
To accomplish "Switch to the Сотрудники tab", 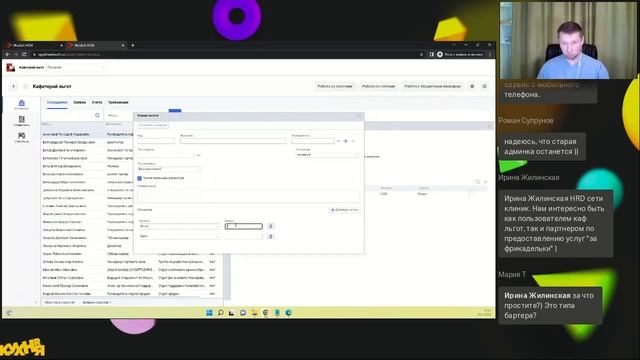I will click(57, 102).
